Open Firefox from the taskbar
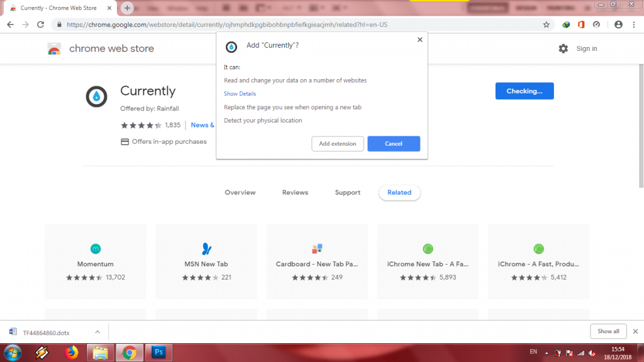This screenshot has width=644, height=362. pyautogui.click(x=71, y=353)
